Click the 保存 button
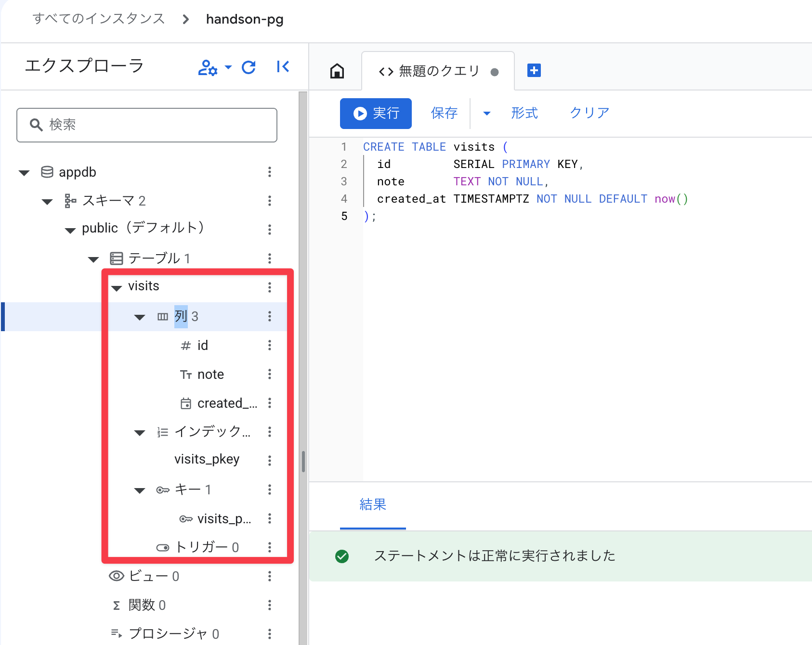This screenshot has width=812, height=645. click(444, 113)
